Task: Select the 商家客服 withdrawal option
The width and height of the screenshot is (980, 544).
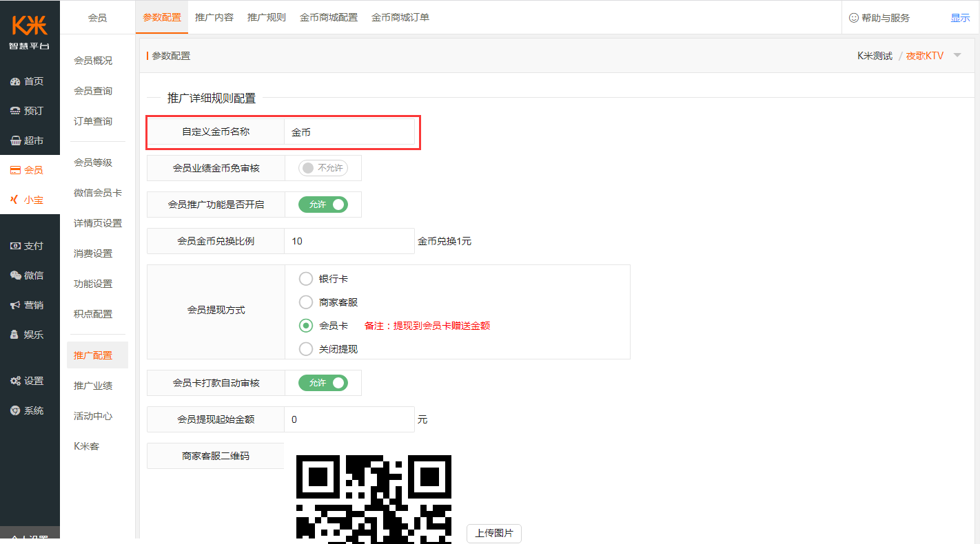Action: pyautogui.click(x=306, y=302)
